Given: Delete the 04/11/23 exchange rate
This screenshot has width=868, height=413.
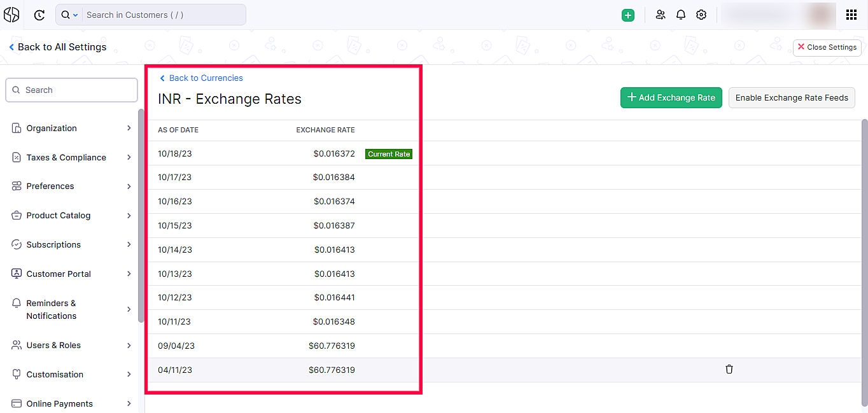Looking at the screenshot, I should click(729, 369).
